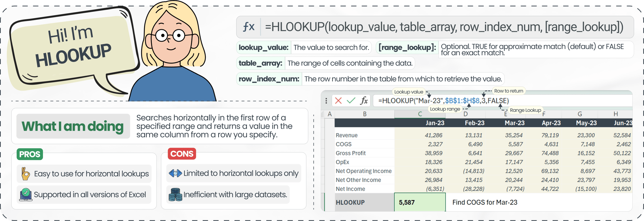Click the May-23 header cell
Image resolution: width=644 pixels, height=221 pixels.
pyautogui.click(x=580, y=123)
